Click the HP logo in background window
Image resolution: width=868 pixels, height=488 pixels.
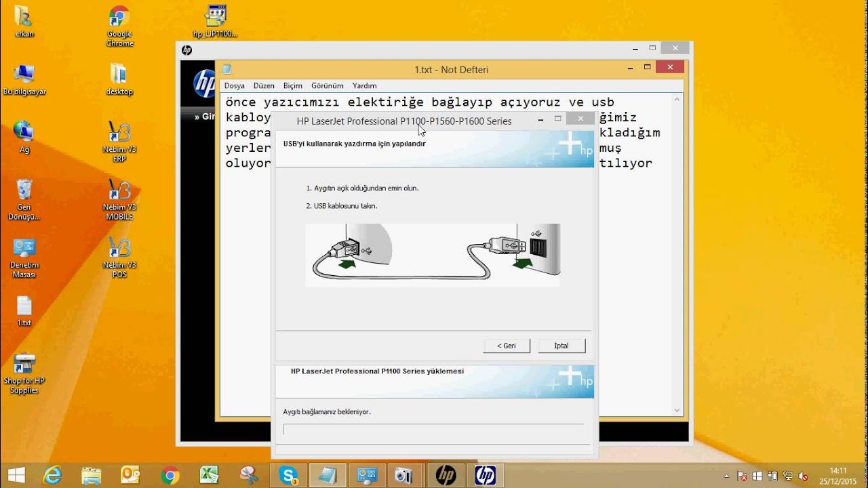pos(203,84)
